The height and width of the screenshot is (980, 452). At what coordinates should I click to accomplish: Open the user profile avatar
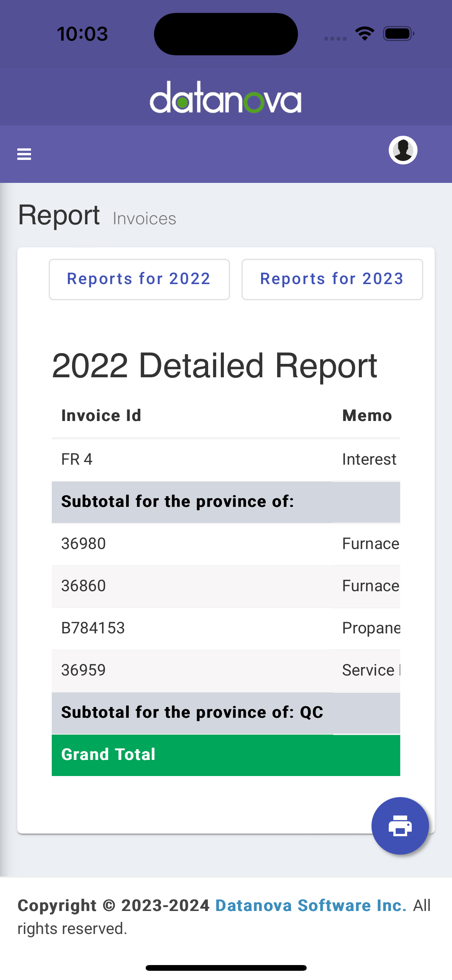[403, 150]
